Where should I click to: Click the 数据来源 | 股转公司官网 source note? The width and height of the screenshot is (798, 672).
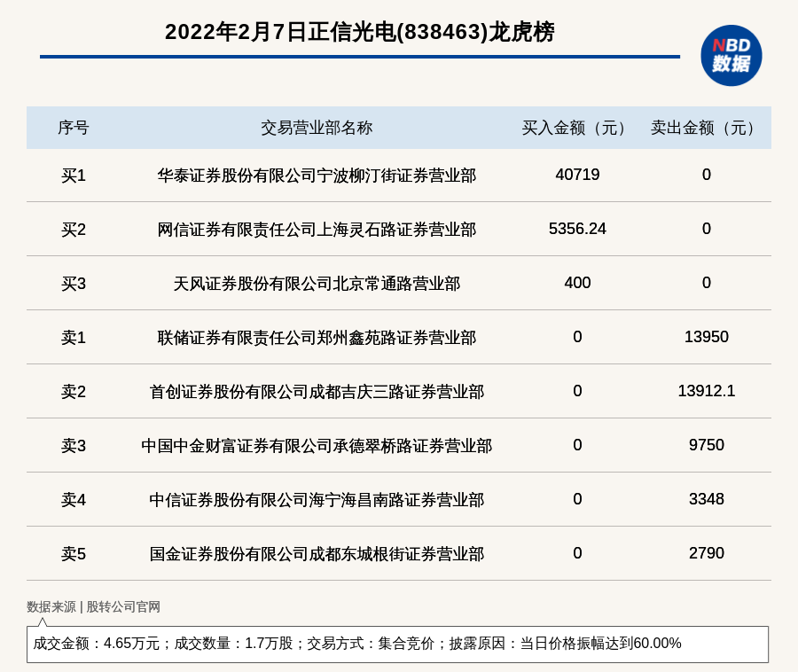tap(93, 606)
